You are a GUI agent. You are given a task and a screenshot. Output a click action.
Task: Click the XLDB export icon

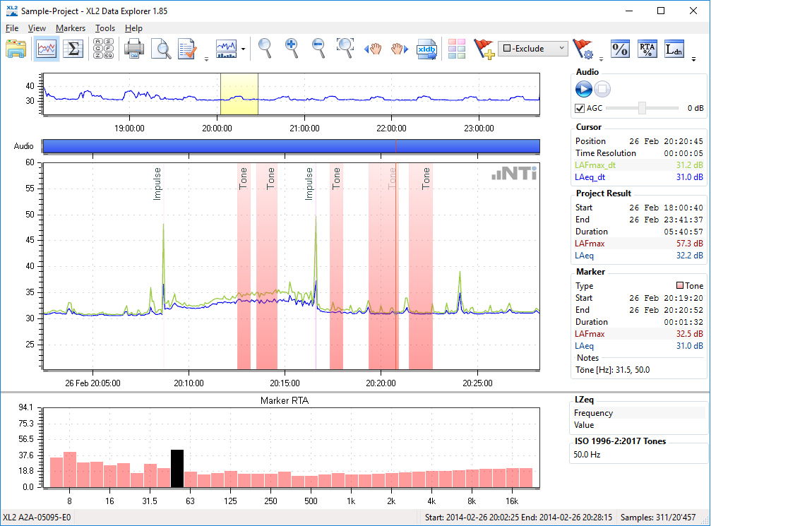(426, 49)
